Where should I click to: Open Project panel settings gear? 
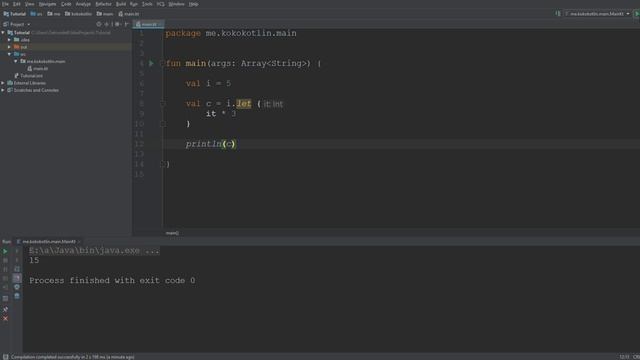click(117, 24)
